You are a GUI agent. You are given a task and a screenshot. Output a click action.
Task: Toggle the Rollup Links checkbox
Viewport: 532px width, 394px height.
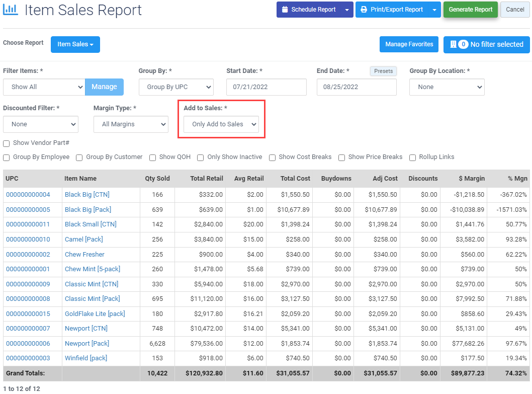[412, 157]
